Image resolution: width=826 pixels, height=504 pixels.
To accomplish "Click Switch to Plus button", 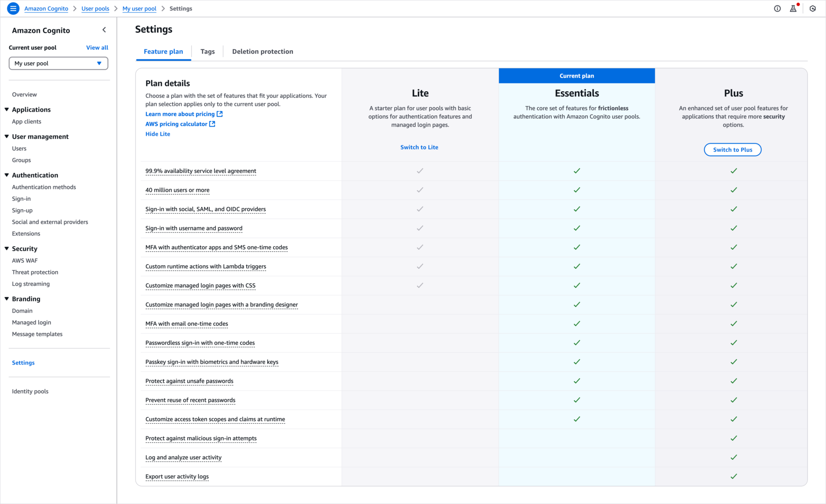I will coord(732,150).
